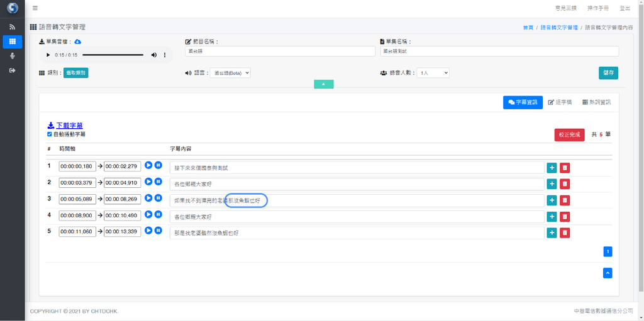Click the 儲存 save button
The width and height of the screenshot is (644, 321).
pyautogui.click(x=608, y=73)
